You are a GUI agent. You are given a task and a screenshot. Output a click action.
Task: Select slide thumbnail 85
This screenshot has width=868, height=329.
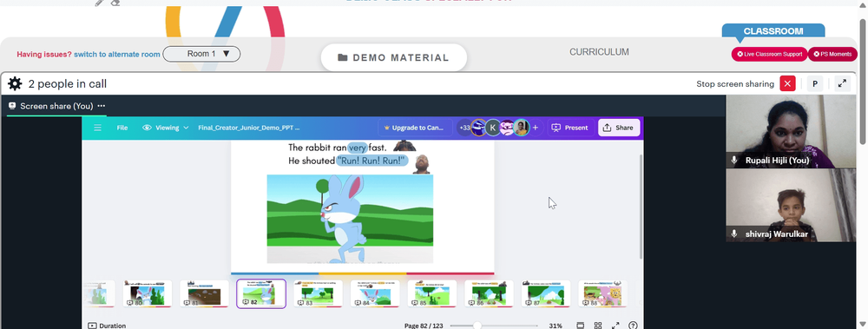pyautogui.click(x=432, y=293)
